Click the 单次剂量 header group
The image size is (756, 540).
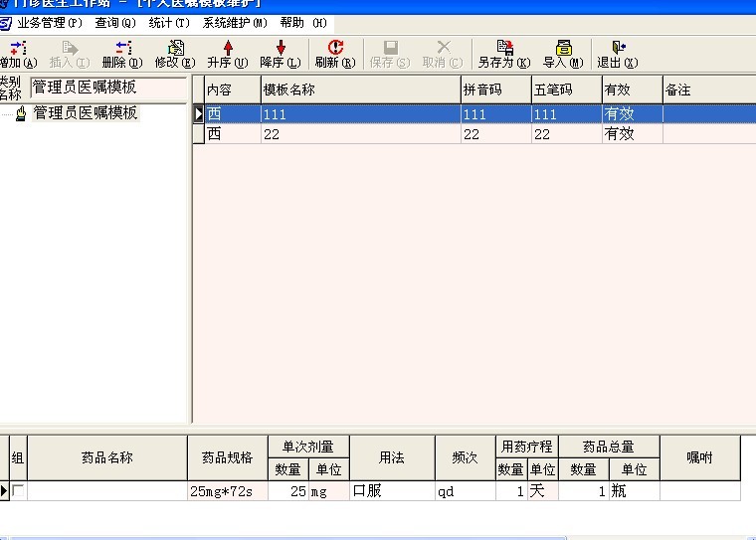308,447
